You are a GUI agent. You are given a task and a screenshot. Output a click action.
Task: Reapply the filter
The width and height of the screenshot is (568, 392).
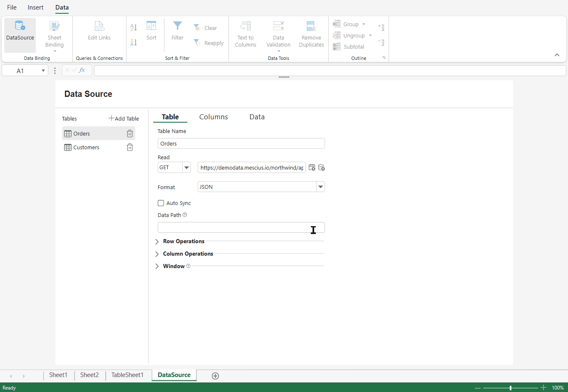tap(208, 43)
